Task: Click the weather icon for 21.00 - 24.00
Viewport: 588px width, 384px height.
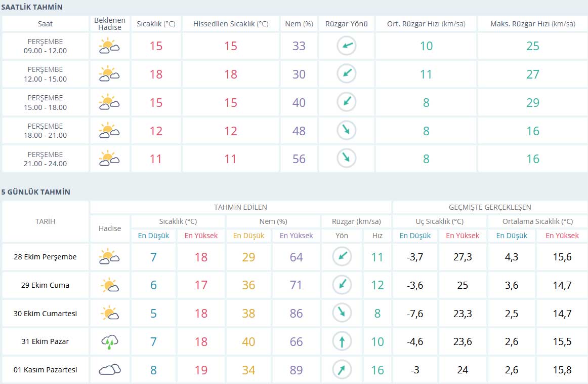Action: [109, 159]
